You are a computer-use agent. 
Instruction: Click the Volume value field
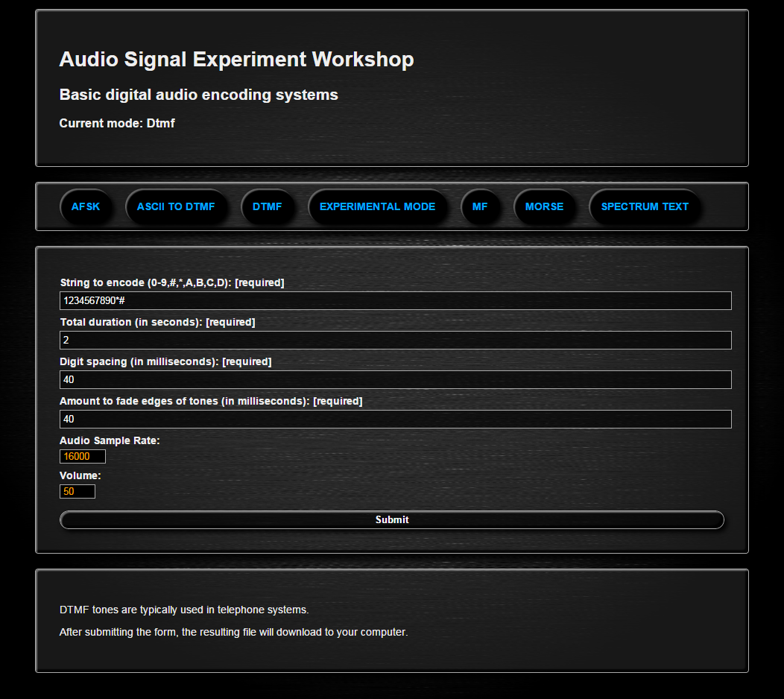point(78,492)
